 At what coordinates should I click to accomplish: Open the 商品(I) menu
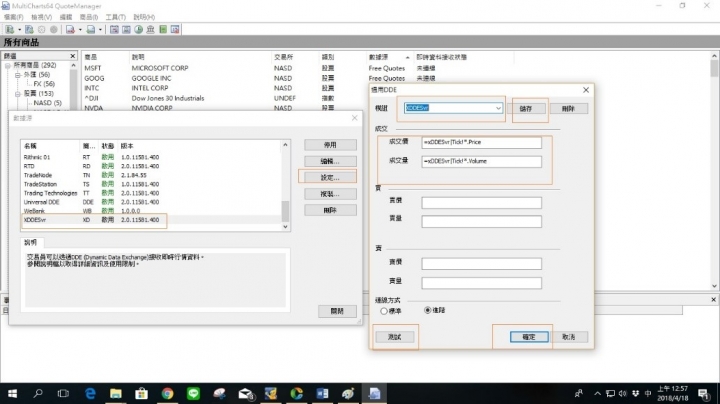point(89,17)
